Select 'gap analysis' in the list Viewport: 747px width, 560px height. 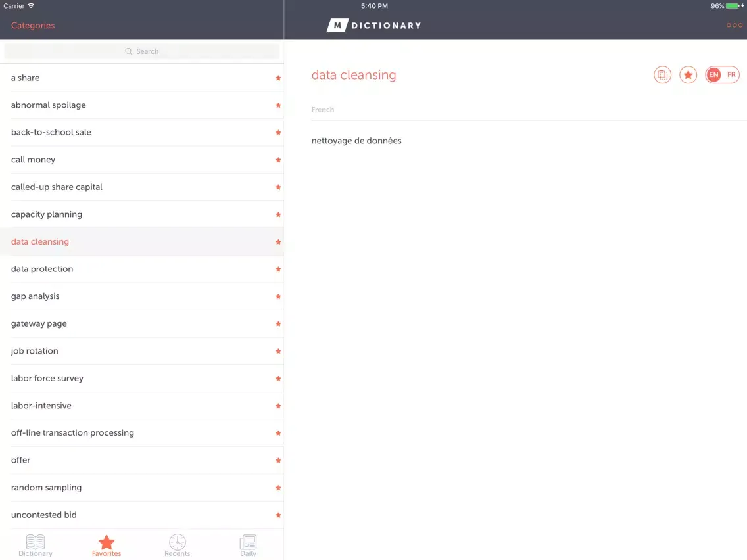click(x=142, y=296)
